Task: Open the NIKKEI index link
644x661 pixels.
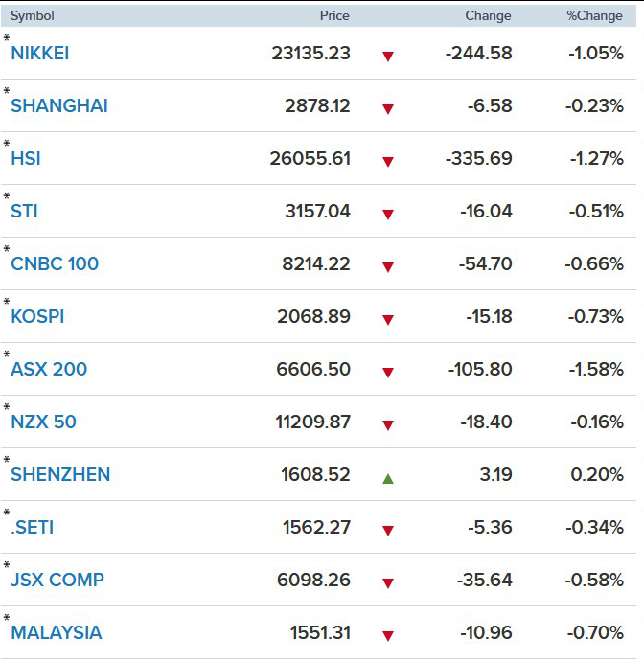Action: pyautogui.click(x=39, y=53)
